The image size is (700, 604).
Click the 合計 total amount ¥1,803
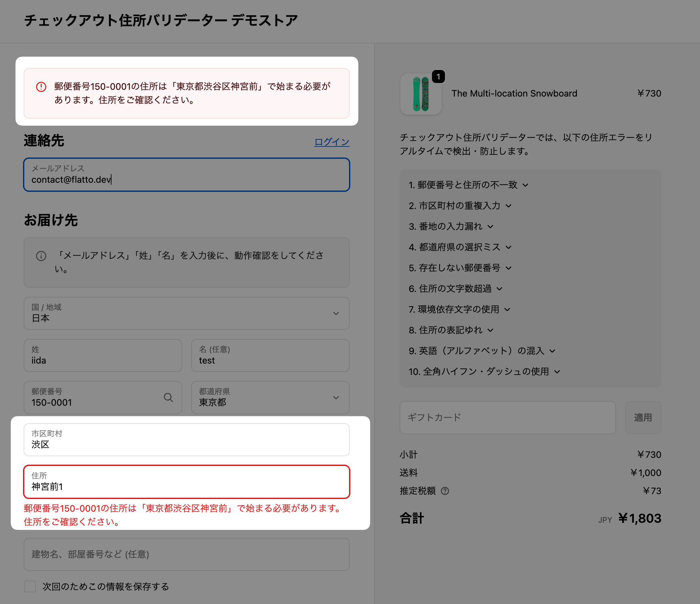click(x=639, y=518)
